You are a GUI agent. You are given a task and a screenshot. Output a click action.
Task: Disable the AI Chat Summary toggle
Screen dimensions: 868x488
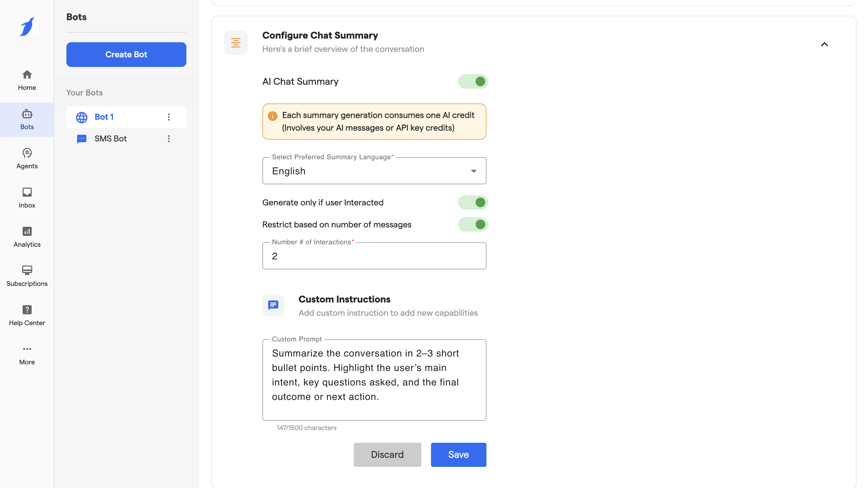[473, 81]
